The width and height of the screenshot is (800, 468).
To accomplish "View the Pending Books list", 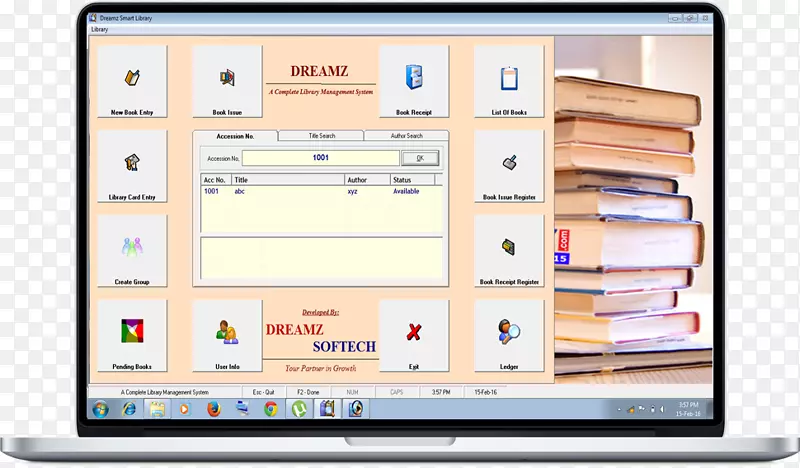I will 131,334.
